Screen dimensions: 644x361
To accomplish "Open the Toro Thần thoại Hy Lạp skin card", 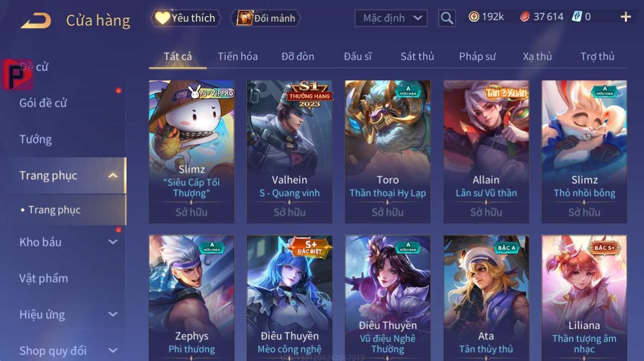I will pyautogui.click(x=388, y=152).
